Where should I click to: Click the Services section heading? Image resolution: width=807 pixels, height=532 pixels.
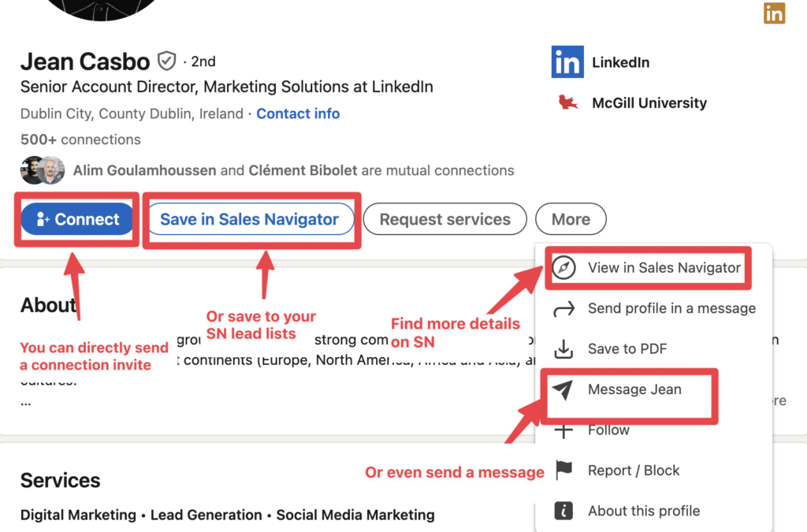(x=60, y=481)
